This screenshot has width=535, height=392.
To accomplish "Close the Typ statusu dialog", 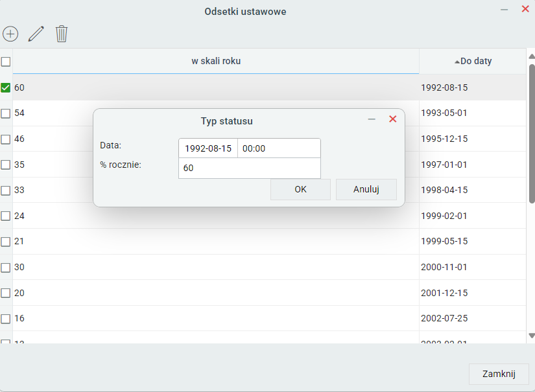I will pos(393,119).
